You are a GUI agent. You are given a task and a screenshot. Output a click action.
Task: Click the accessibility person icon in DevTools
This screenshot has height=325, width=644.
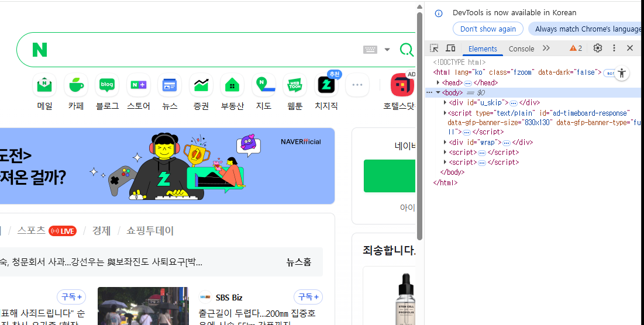(x=622, y=74)
